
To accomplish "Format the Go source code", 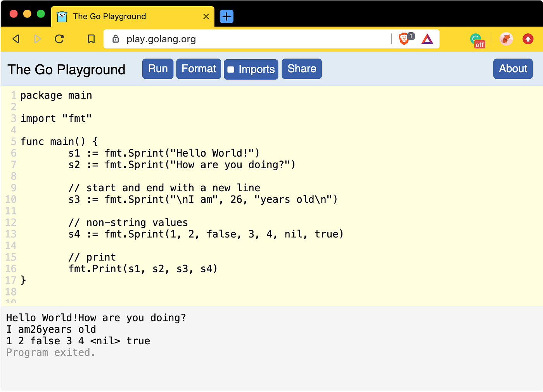I will [x=199, y=69].
